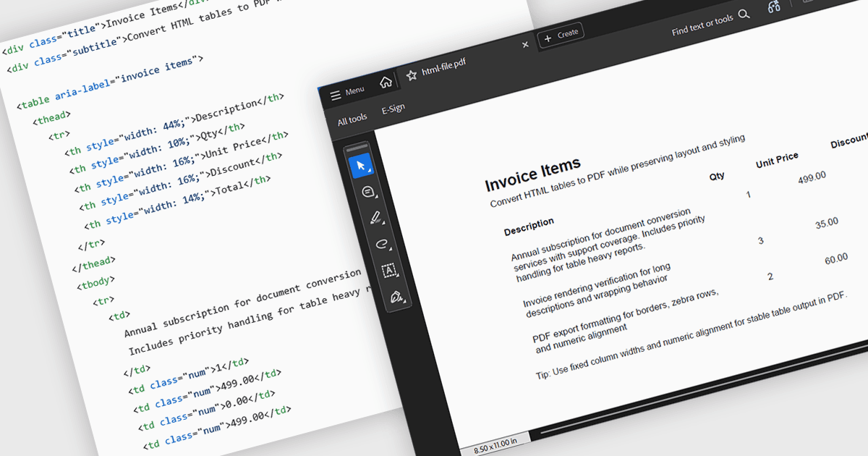Image resolution: width=868 pixels, height=456 pixels.
Task: Star the html-file.pdf document
Action: 412,75
